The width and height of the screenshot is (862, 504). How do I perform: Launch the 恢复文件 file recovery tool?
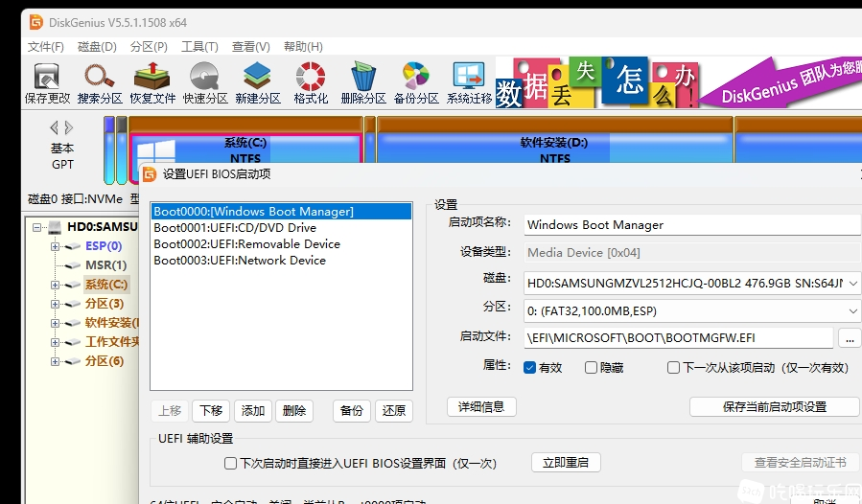coord(152,83)
